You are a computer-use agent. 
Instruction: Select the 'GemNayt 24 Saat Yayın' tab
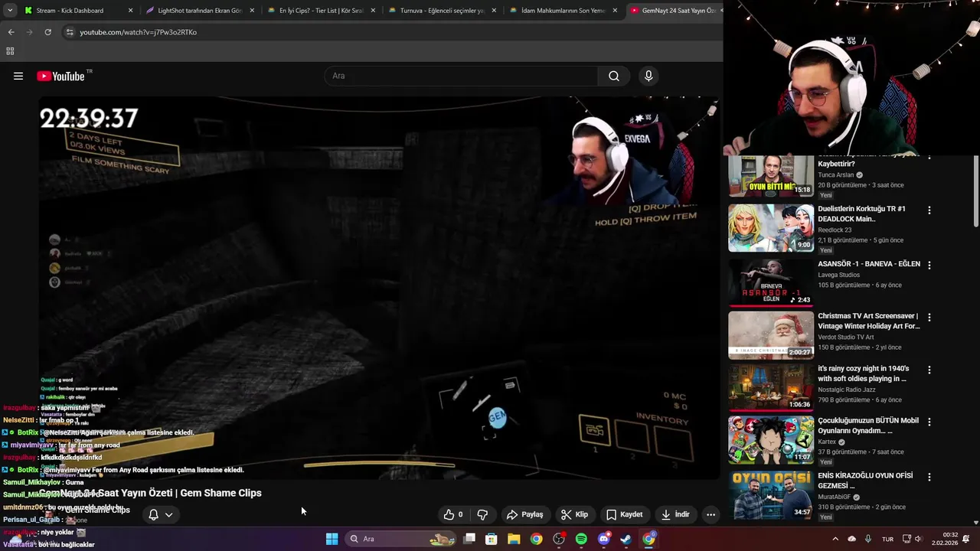674,11
